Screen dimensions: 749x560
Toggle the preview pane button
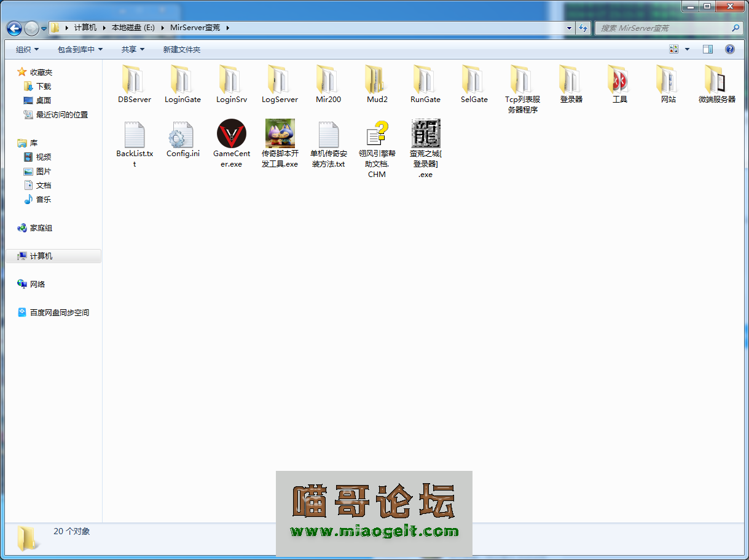[x=708, y=49]
